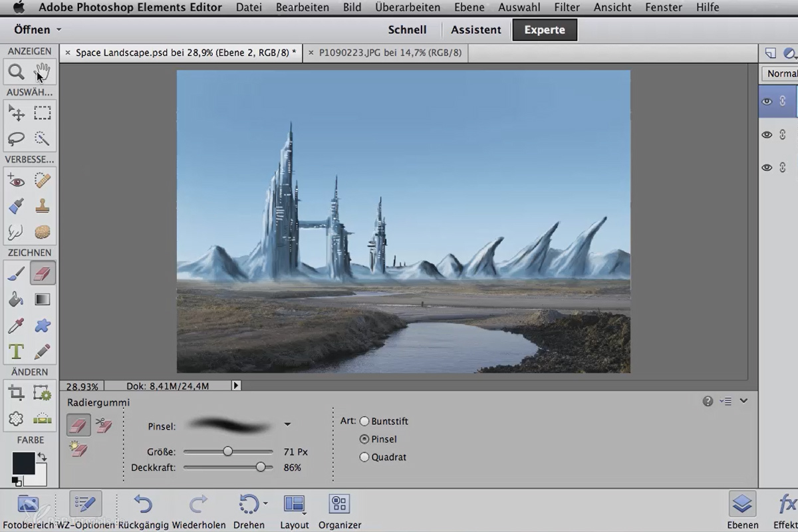Screen dimensions: 798x532
Task: Select the Hand tool
Action: coord(43,72)
